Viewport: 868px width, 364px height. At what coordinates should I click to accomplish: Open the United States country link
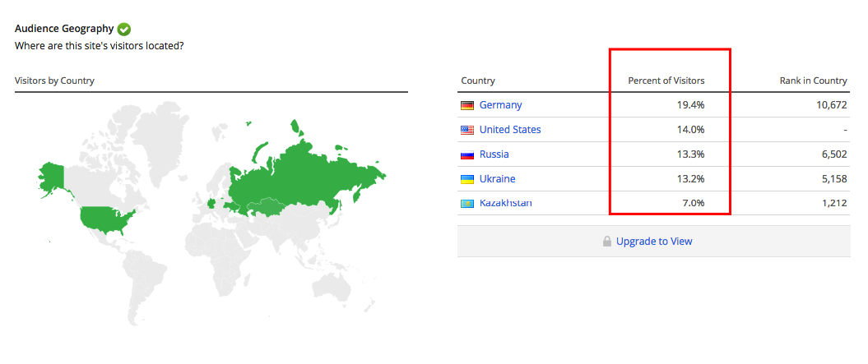510,130
